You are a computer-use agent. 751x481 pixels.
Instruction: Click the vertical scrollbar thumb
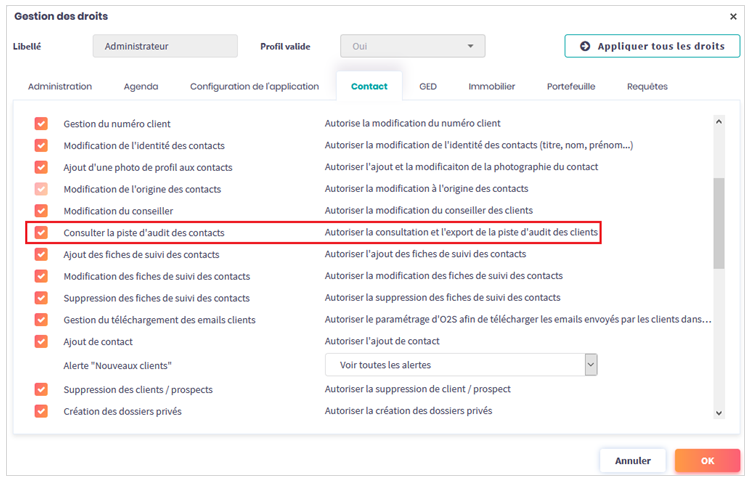(x=718, y=223)
